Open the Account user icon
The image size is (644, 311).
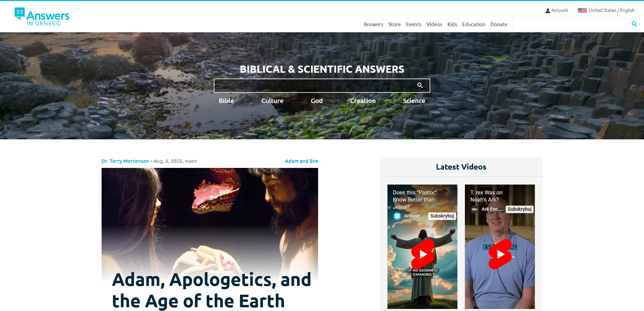tap(547, 11)
